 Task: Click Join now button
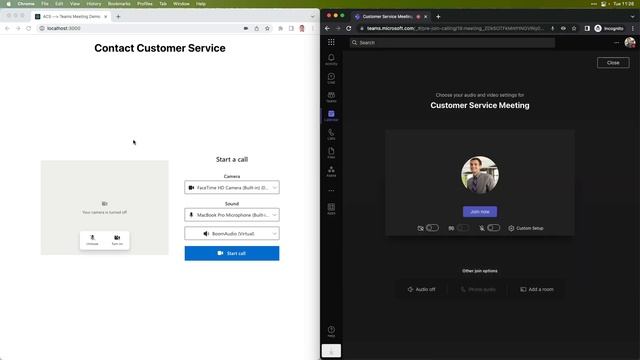pos(480,211)
